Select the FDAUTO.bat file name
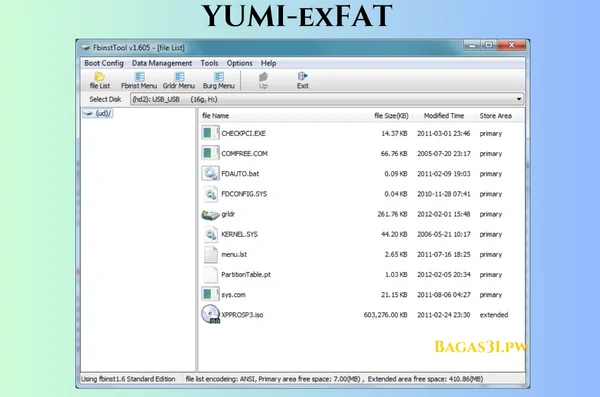 [240, 173]
